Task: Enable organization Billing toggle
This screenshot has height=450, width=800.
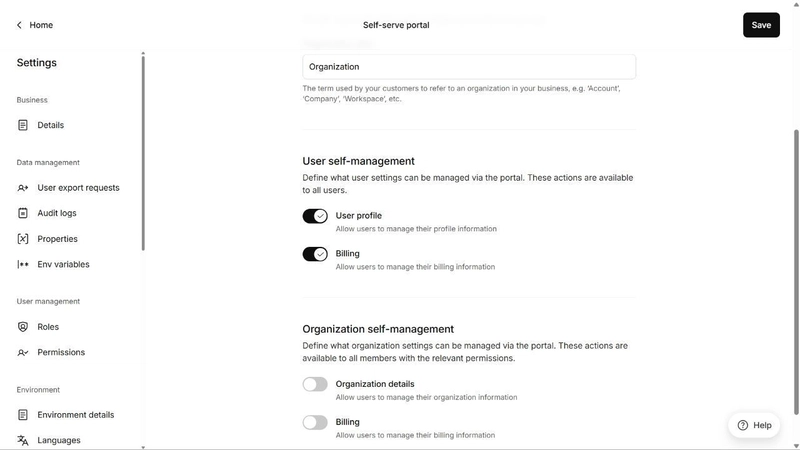Action: click(x=315, y=422)
